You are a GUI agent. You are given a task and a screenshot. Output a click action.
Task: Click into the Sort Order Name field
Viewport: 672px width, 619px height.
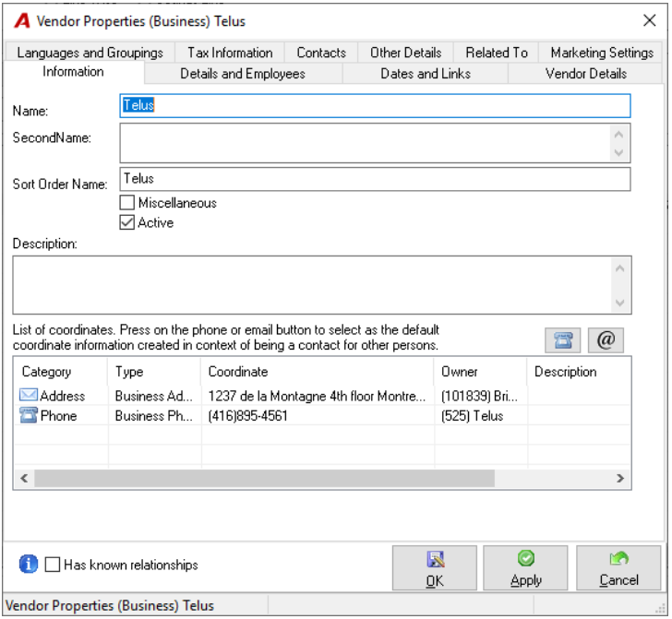(x=375, y=179)
